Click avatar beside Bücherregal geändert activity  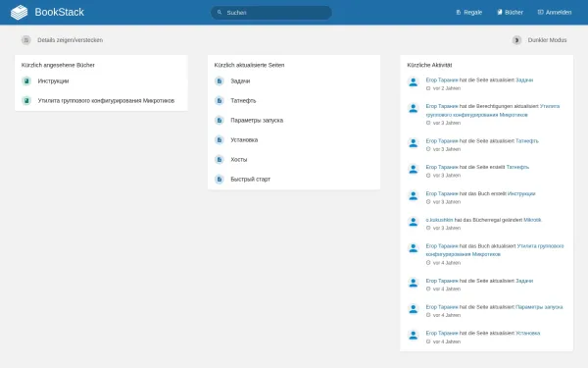[x=414, y=222]
